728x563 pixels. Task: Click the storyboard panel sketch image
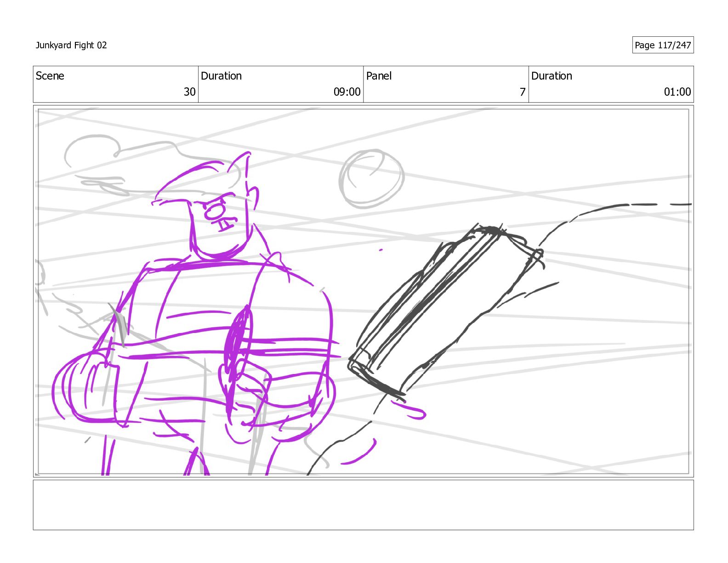click(363, 291)
